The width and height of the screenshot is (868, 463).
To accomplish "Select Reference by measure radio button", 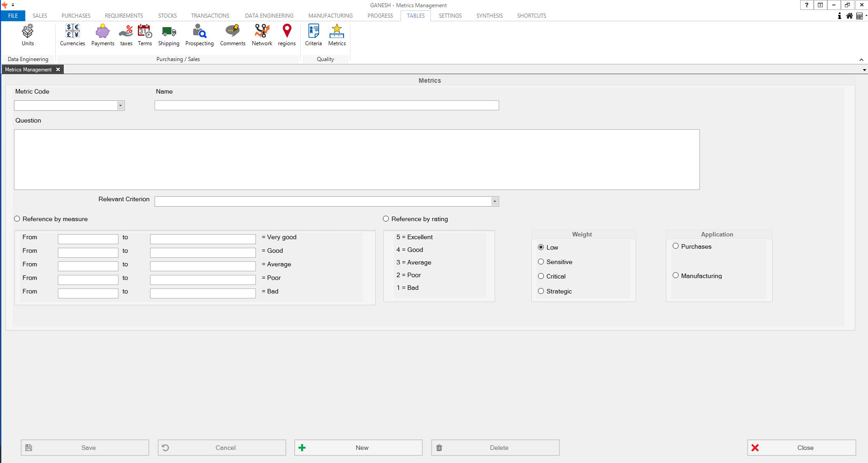I will [x=17, y=219].
